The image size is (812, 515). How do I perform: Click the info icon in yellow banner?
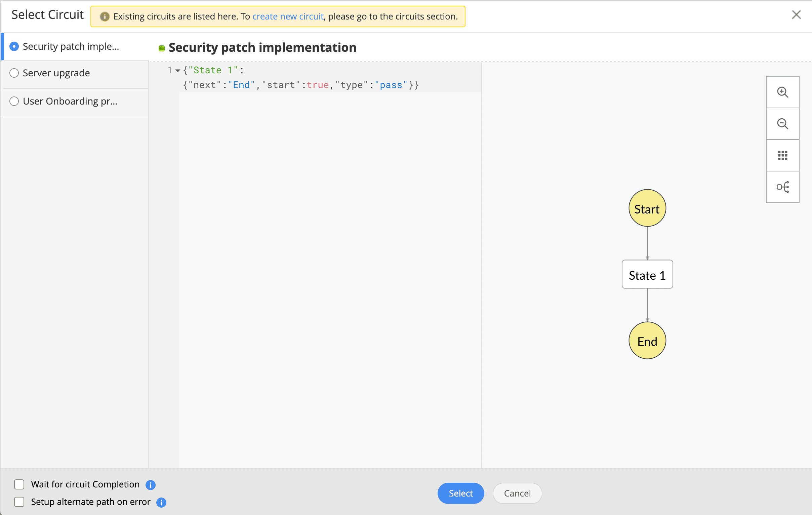tap(105, 16)
